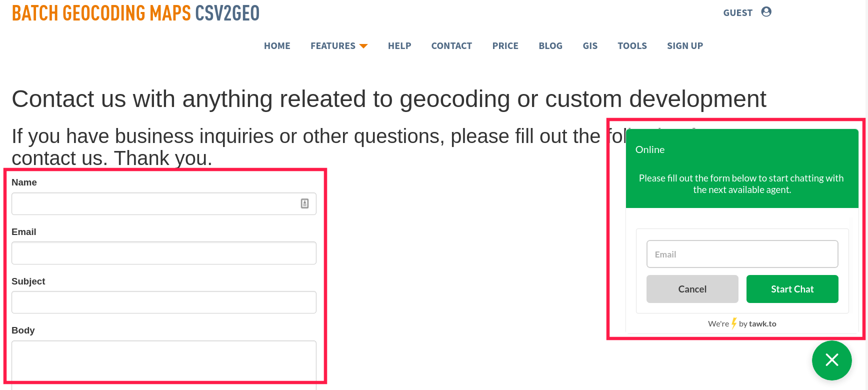Focus the contact form Email field

tap(164, 253)
